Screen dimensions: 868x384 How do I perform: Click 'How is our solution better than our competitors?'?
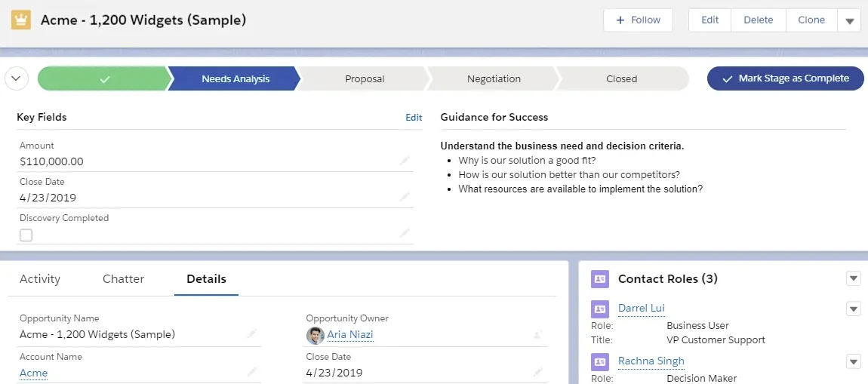click(569, 175)
